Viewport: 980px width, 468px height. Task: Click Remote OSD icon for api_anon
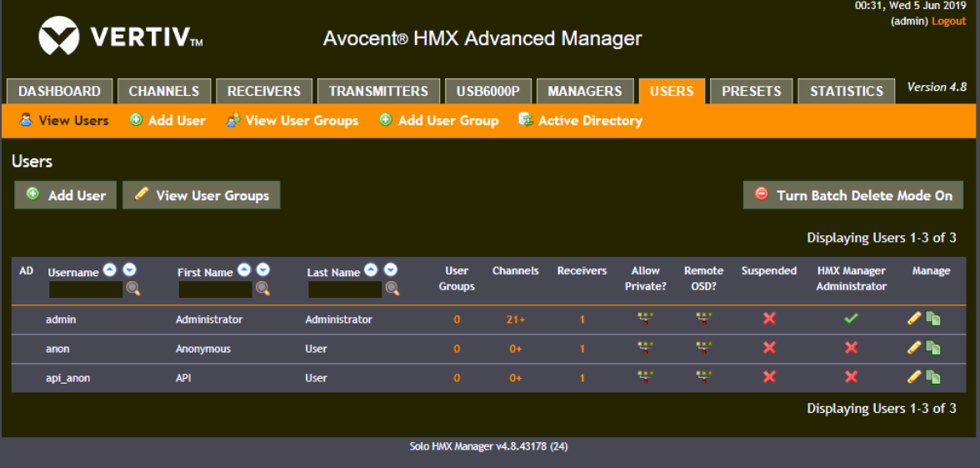coord(703,377)
